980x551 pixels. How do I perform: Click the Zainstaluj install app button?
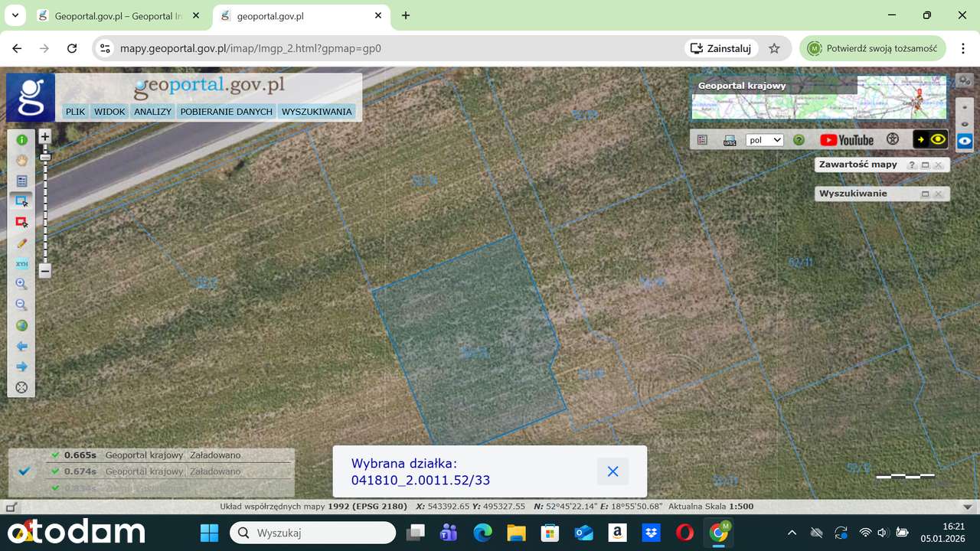[x=720, y=48]
